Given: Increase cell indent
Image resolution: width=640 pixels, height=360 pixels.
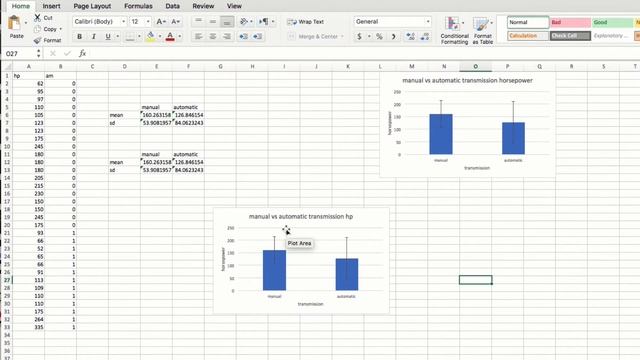Looking at the screenshot, I should pos(258,36).
